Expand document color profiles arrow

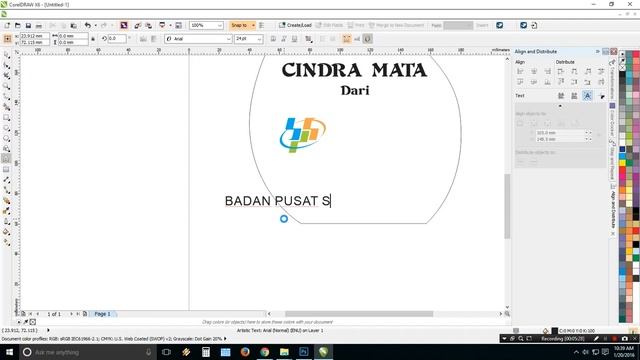(x=225, y=339)
